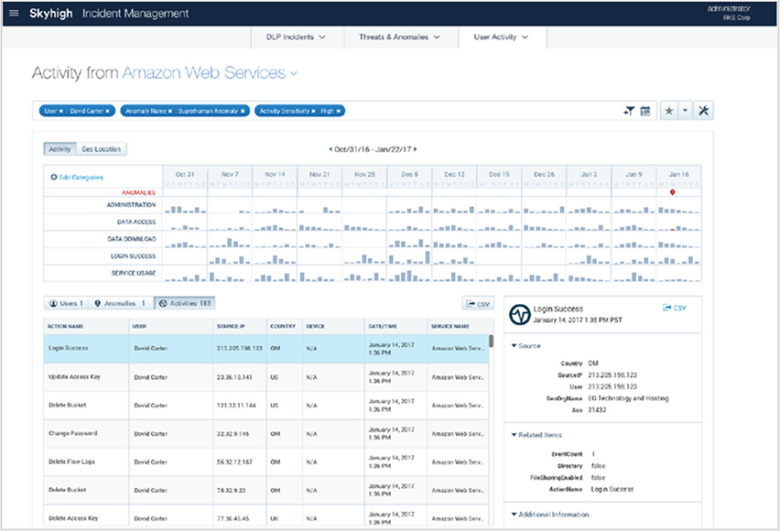The width and height of the screenshot is (780, 532).
Task: Click the add filter funnel icon
Action: point(629,111)
